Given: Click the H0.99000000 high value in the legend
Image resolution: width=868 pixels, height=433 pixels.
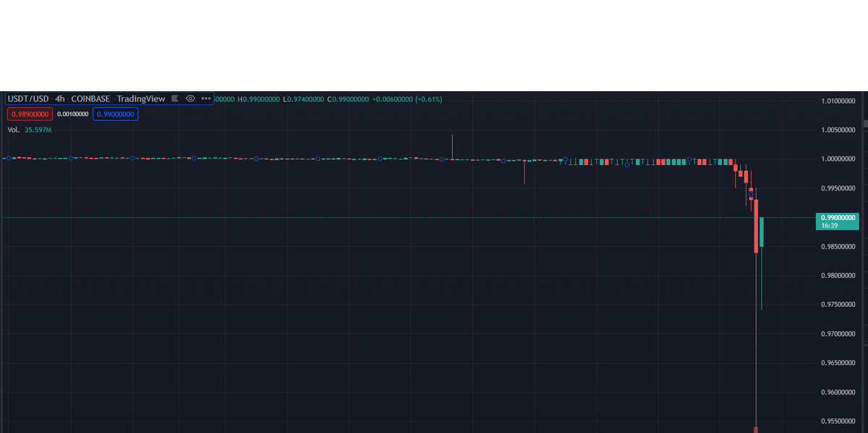Looking at the screenshot, I should click(259, 98).
